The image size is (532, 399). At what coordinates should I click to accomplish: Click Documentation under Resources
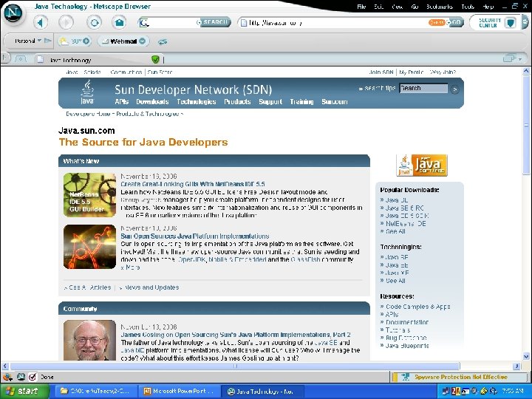pyautogui.click(x=407, y=322)
